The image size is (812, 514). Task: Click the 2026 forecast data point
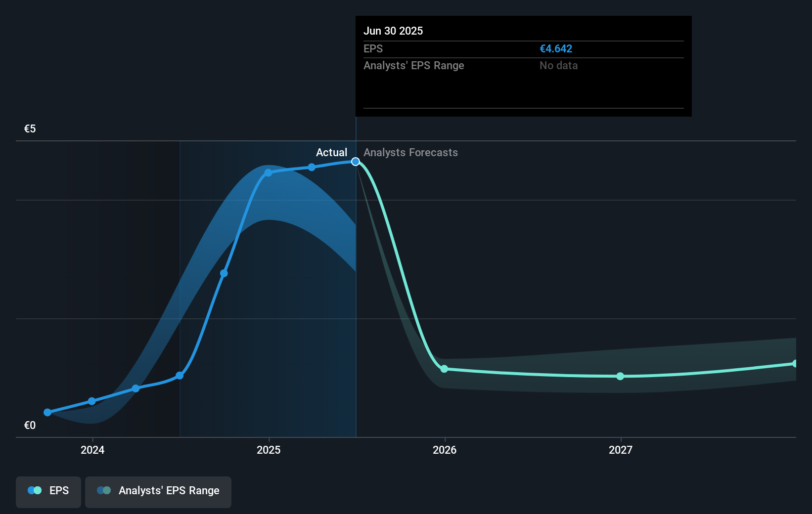click(x=445, y=369)
